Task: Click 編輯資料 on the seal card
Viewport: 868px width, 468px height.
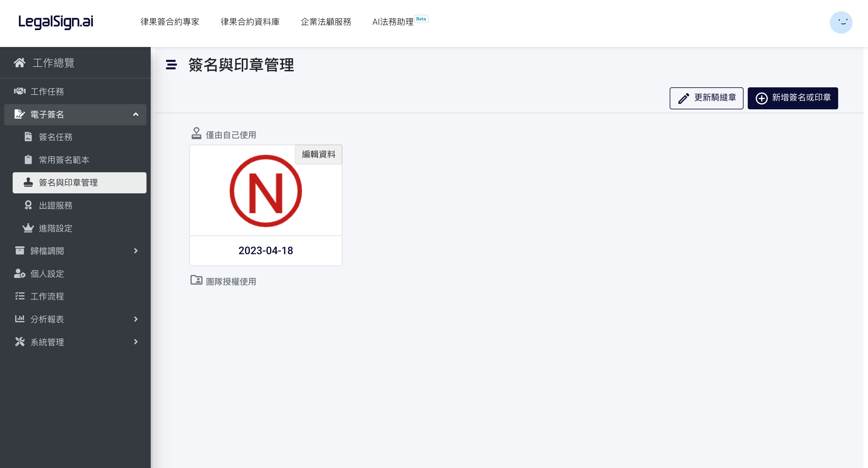Action: click(x=319, y=154)
